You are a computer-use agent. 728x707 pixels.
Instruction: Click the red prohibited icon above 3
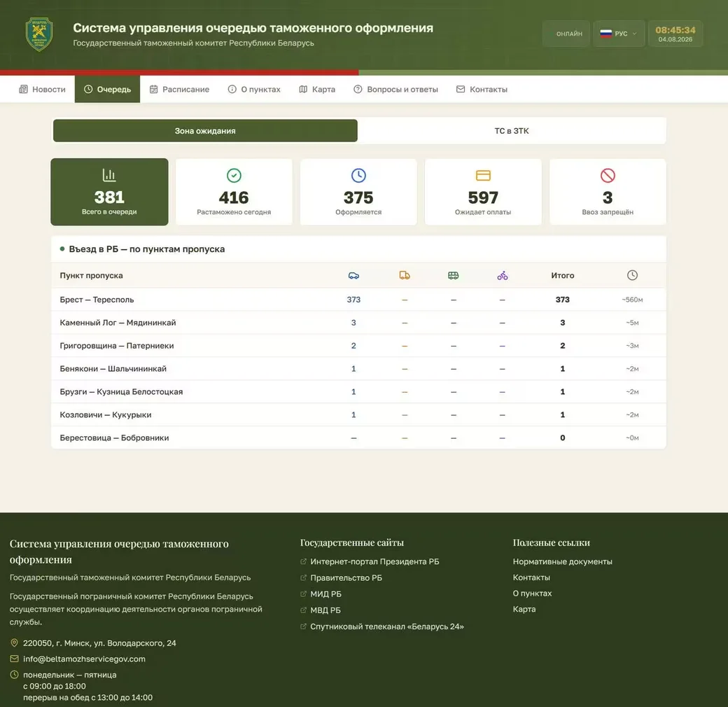click(x=608, y=176)
